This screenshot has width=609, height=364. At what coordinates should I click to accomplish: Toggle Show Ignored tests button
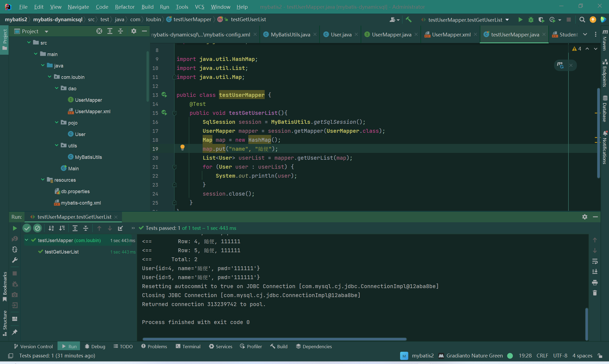tap(38, 228)
